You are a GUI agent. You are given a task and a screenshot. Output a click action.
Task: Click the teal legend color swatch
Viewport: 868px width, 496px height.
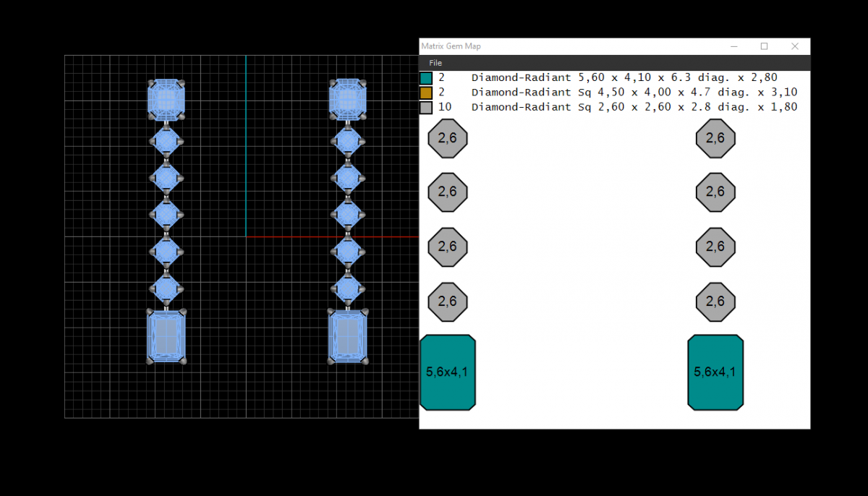pyautogui.click(x=426, y=78)
